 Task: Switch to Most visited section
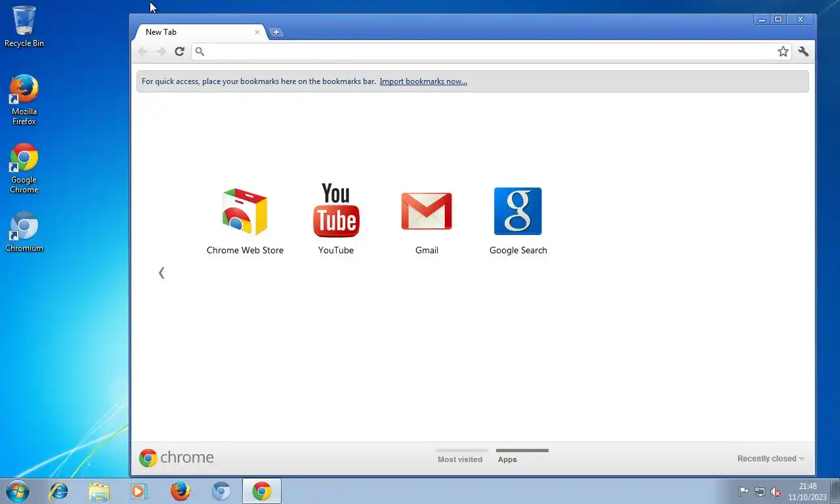click(x=460, y=456)
